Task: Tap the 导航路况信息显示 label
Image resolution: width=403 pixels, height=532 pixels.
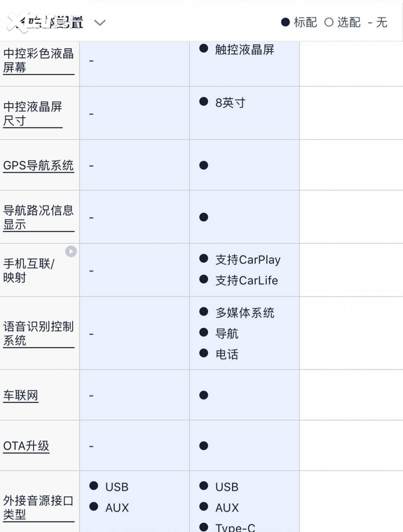Action: pos(38,217)
